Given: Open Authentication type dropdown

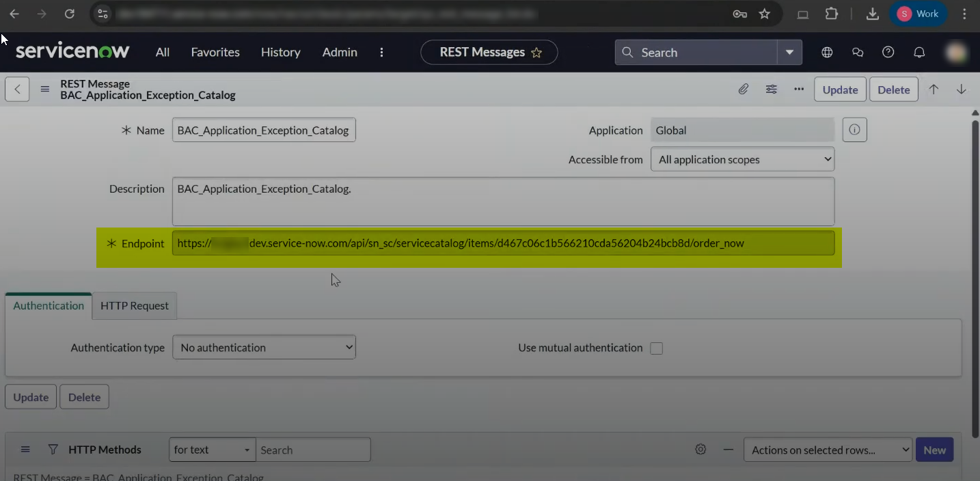Looking at the screenshot, I should point(264,347).
